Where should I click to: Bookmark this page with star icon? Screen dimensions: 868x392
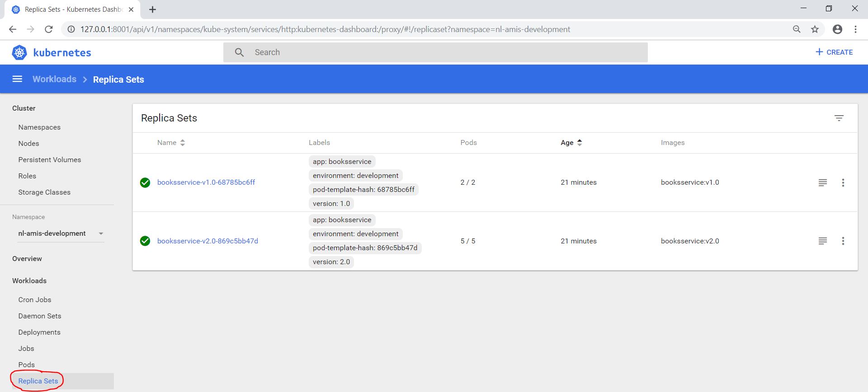point(815,29)
